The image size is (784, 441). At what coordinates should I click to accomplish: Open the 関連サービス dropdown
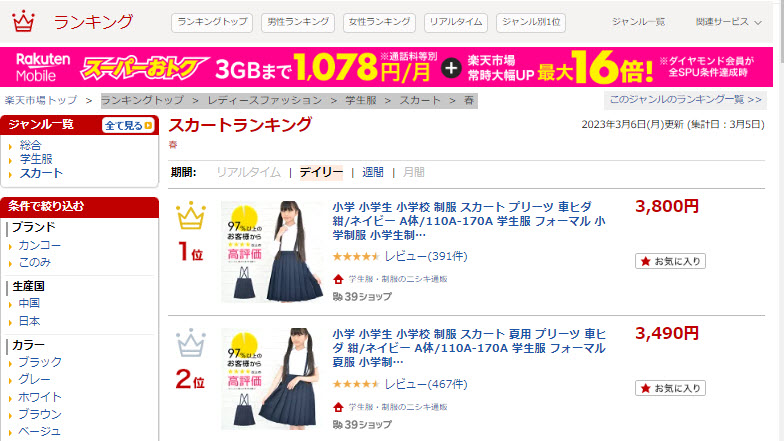[728, 22]
